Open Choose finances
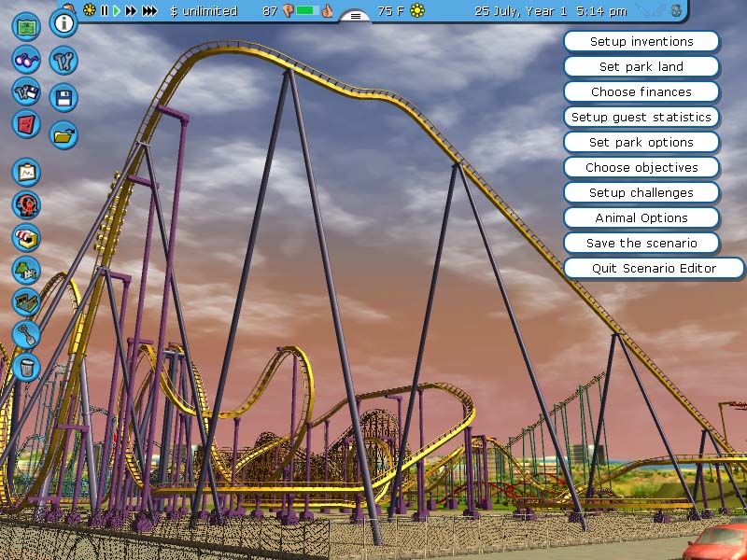 (641, 91)
